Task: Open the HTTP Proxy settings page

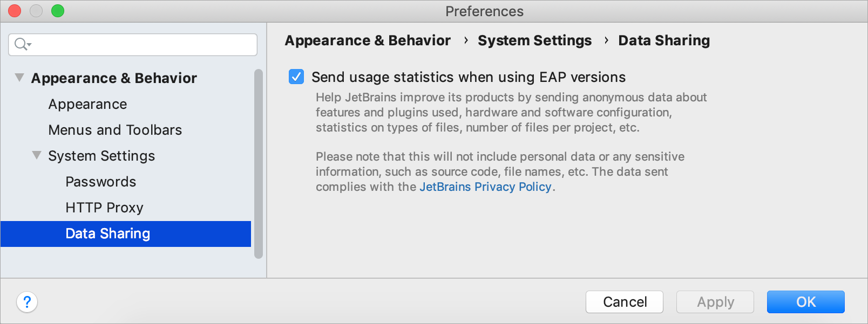Action: click(104, 207)
